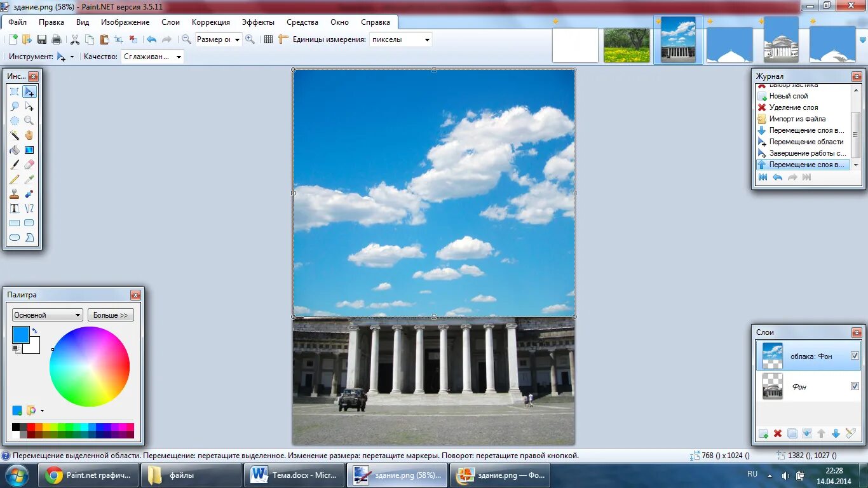Select the Color Picker eyedropper tool

(x=29, y=179)
